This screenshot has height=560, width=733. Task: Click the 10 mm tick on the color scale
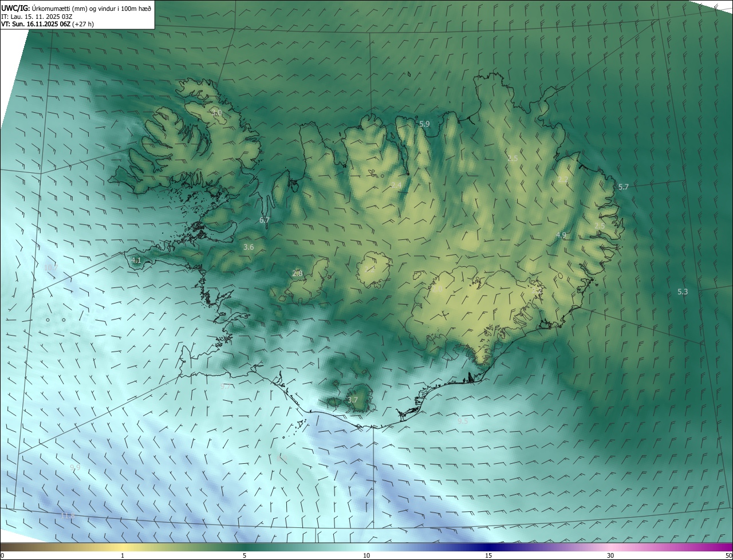(366, 555)
